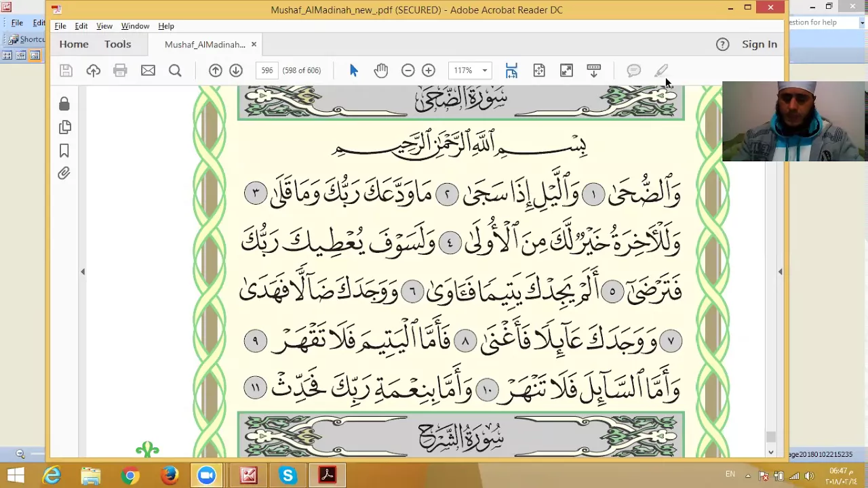868x488 pixels.
Task: Open the Windows Start button
Action: pos(15,475)
